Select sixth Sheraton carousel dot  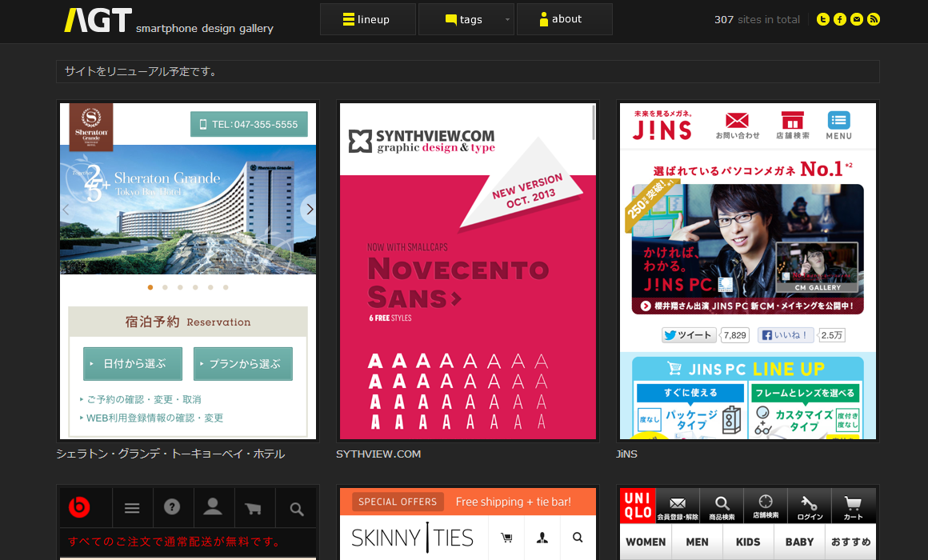coord(226,287)
